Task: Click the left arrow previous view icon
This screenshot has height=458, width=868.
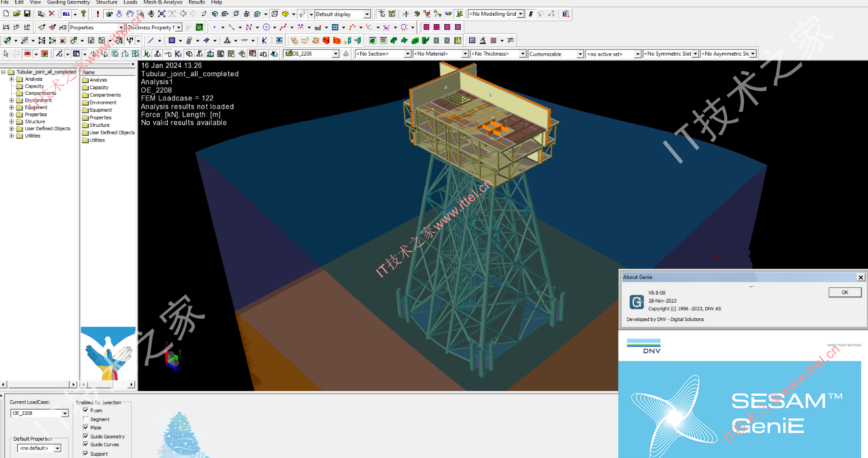Action: (183, 14)
